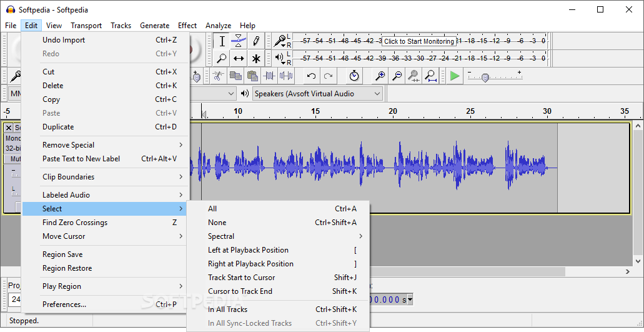Open the Analyze menu

[x=218, y=26]
